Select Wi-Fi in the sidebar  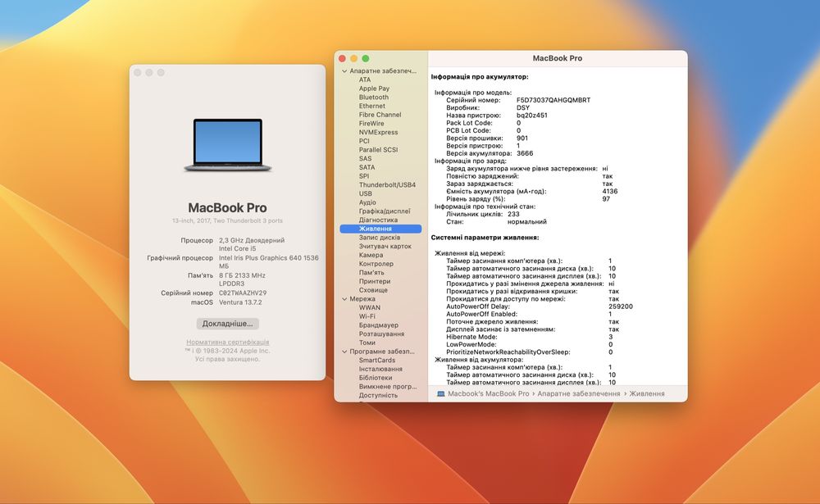pyautogui.click(x=367, y=316)
